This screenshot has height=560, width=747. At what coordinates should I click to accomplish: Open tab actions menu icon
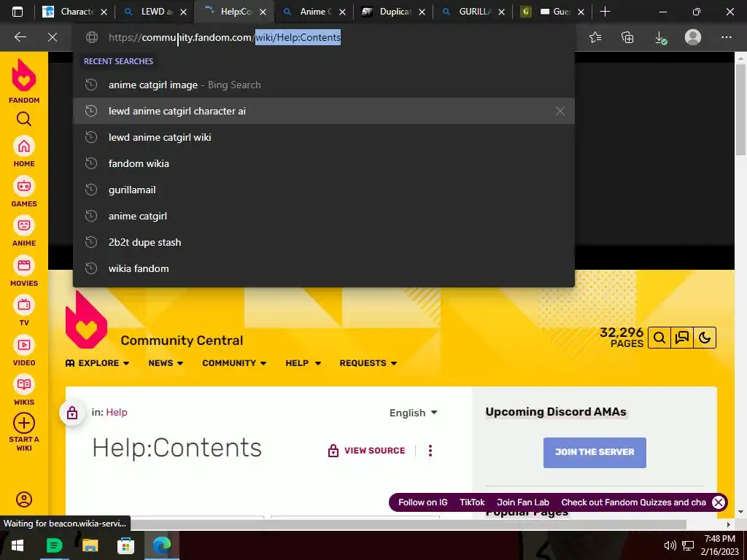pos(18,12)
